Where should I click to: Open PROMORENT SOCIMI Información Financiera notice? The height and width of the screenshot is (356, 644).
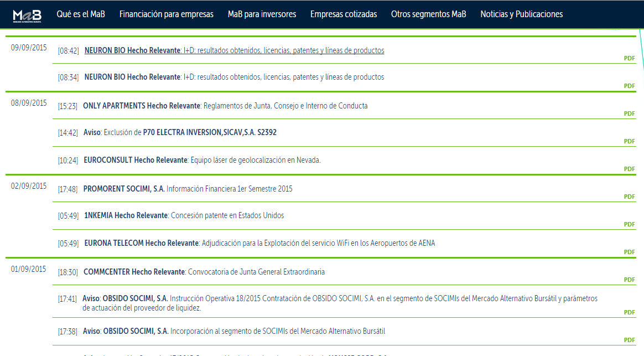(188, 189)
